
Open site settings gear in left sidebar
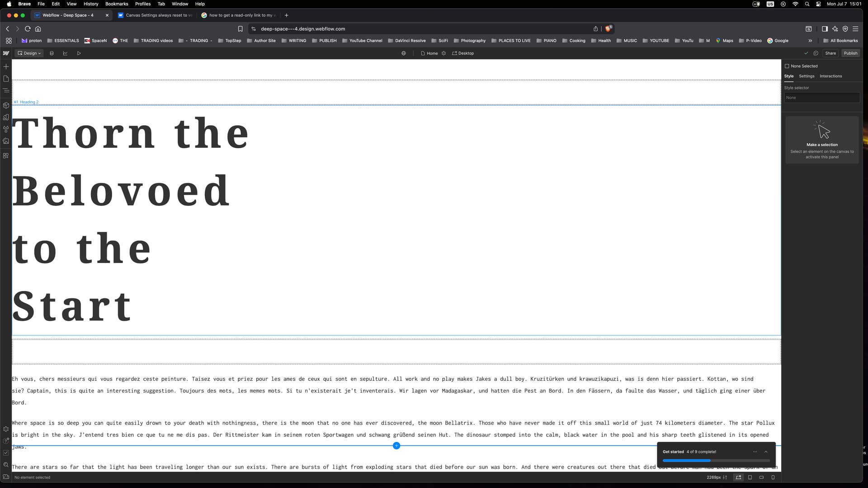[x=6, y=429]
